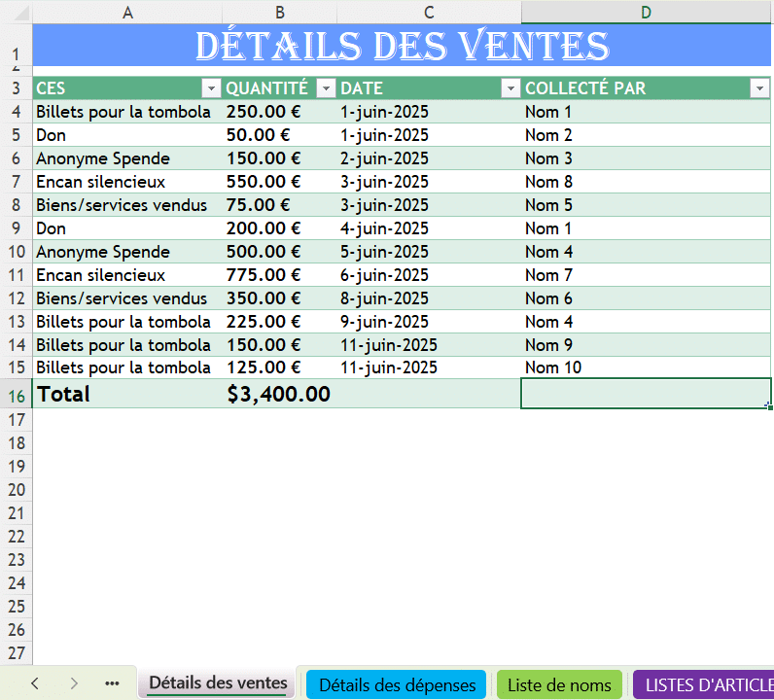This screenshot has height=700, width=774.
Task: Select the CES header cell text
Action: (51, 88)
